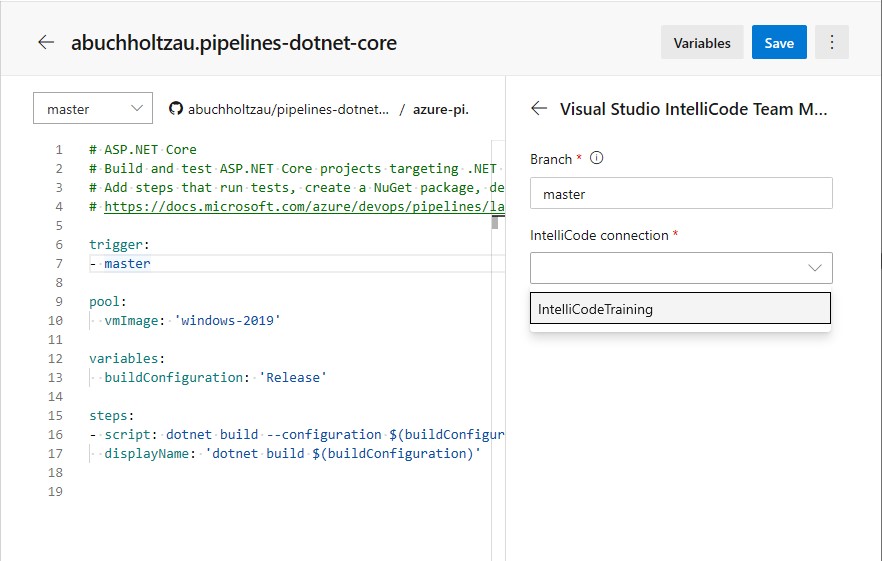The image size is (882, 561).
Task: Click the Visual Studio IntelliCode Team panel title
Action: (694, 109)
